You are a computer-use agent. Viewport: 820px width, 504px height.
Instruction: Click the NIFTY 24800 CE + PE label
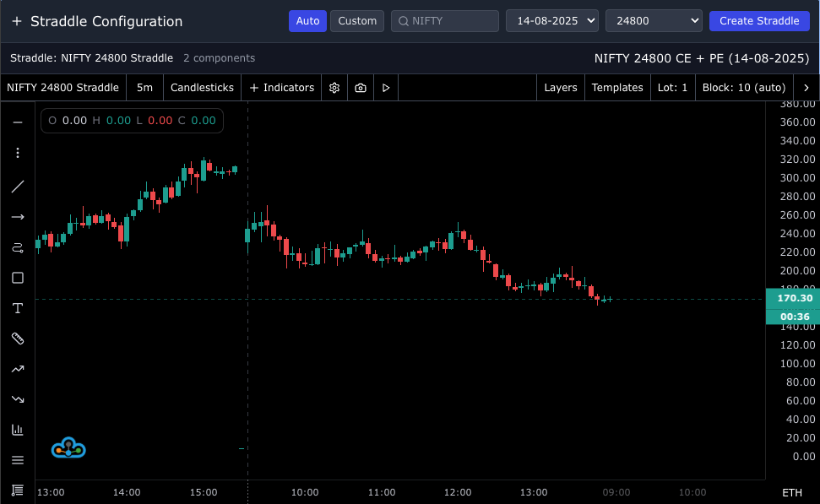click(702, 58)
